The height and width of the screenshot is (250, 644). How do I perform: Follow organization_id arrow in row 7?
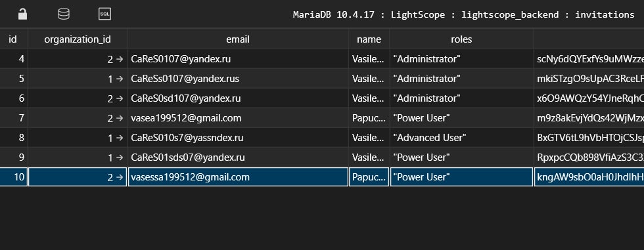point(120,118)
